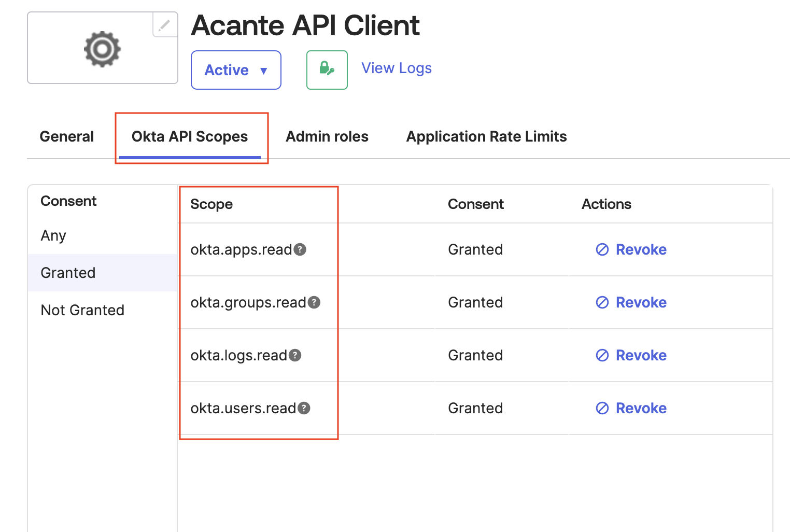The width and height of the screenshot is (790, 532).
Task: Click the okta.groups.read scope name
Action: pyautogui.click(x=248, y=303)
